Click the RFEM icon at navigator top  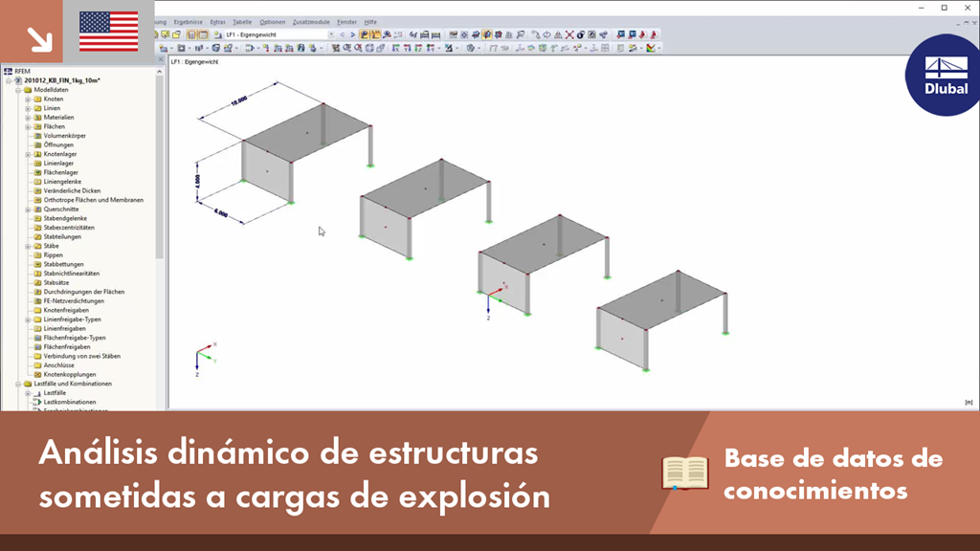(8, 71)
